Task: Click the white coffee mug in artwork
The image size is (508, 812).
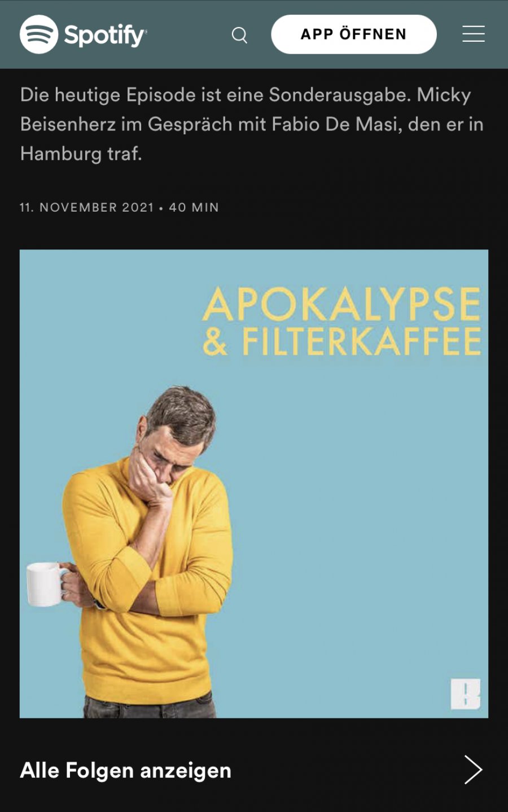Action: (47, 583)
